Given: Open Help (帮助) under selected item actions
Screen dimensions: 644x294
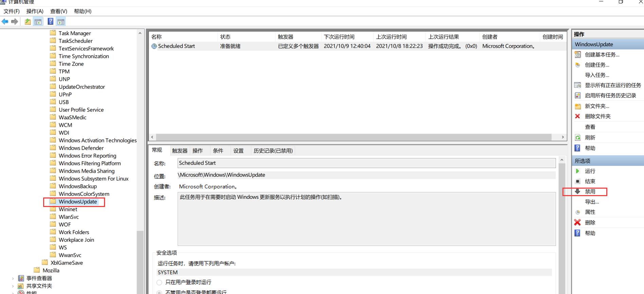Looking at the screenshot, I should click(590, 233).
